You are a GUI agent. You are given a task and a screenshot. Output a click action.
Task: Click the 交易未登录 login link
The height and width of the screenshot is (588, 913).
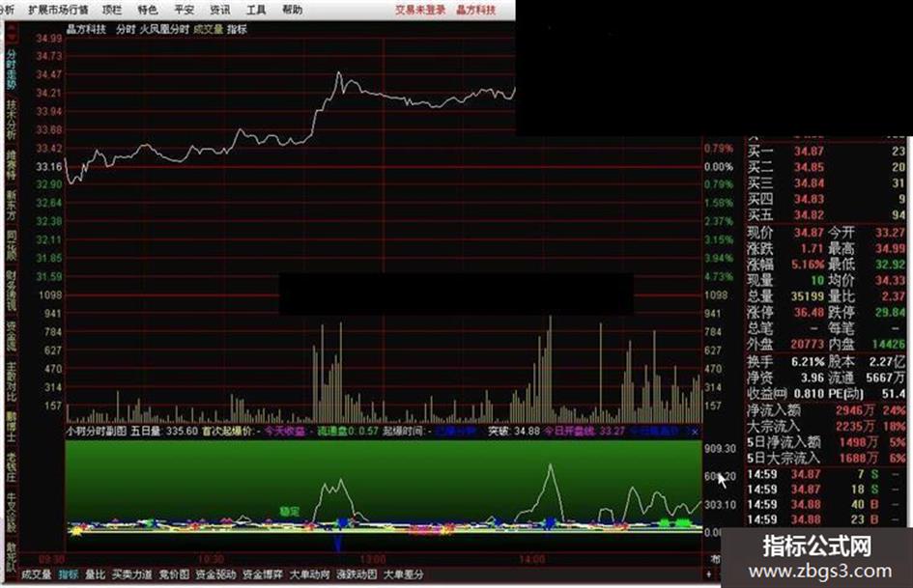pyautogui.click(x=420, y=10)
